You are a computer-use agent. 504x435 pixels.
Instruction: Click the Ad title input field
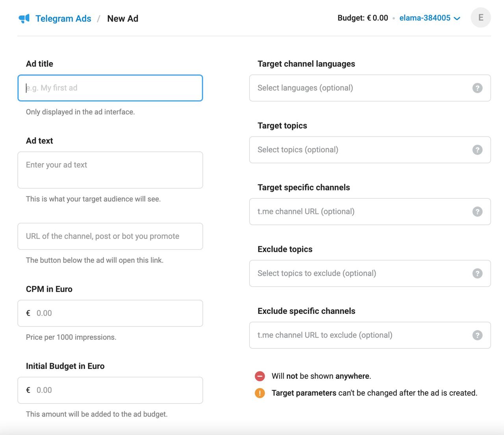pos(110,88)
